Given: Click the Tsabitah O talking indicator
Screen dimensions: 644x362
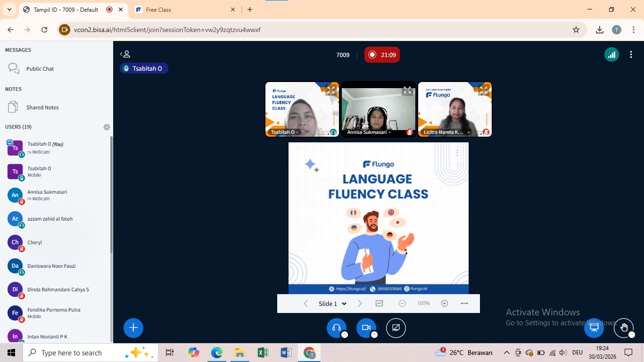Looking at the screenshot, I should tap(144, 68).
